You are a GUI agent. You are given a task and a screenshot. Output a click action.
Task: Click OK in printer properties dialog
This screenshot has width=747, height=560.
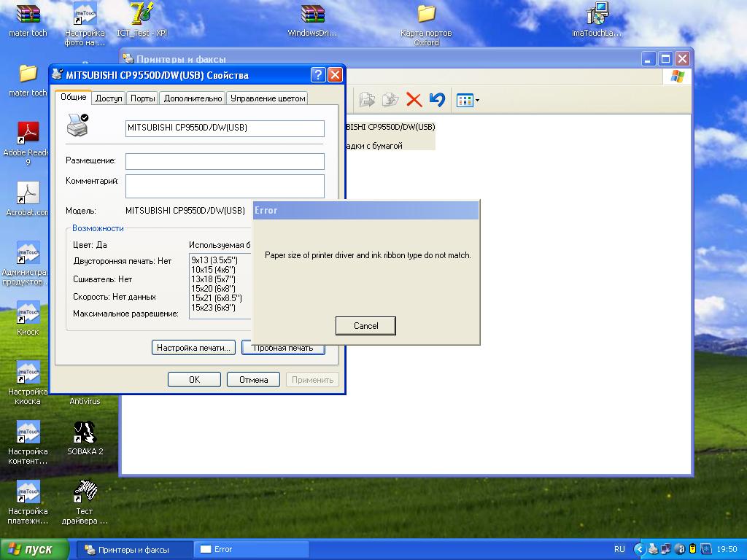tap(194, 379)
